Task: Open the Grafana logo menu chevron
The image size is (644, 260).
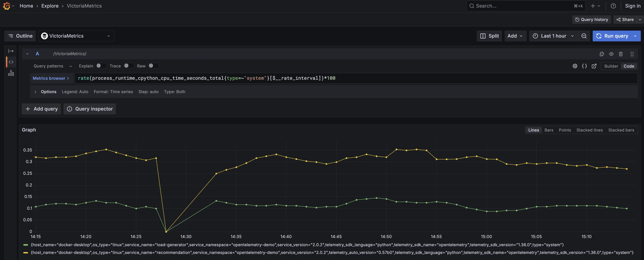Action: click(13, 6)
